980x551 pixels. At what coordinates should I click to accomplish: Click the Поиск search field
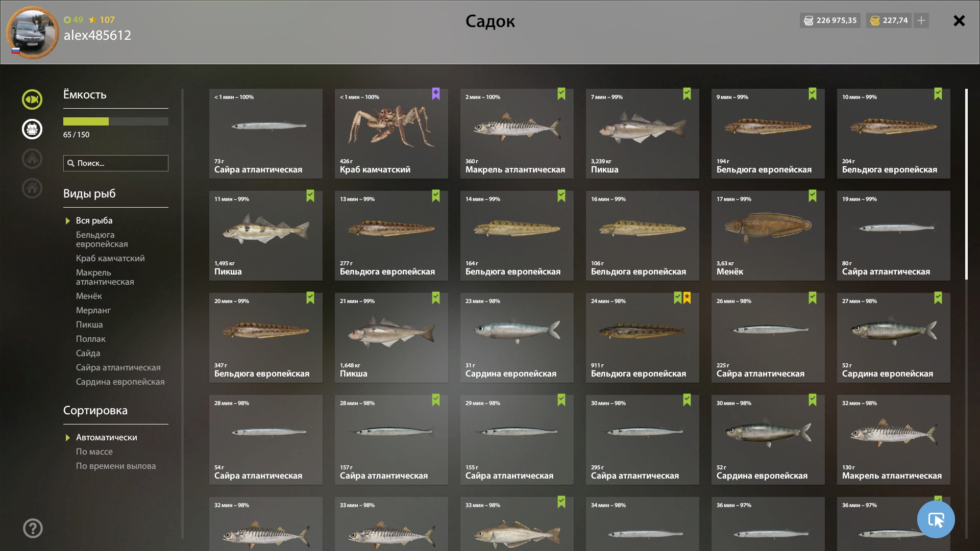116,163
